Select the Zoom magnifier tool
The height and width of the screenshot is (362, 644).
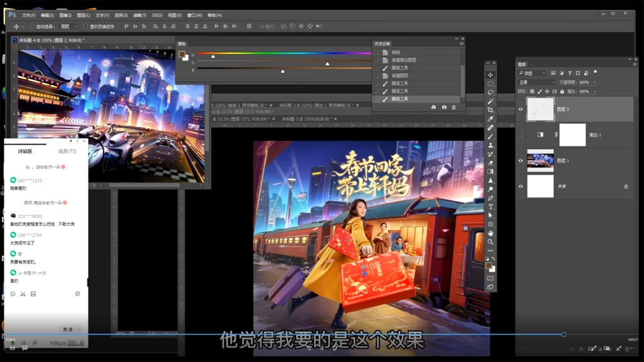(491, 241)
